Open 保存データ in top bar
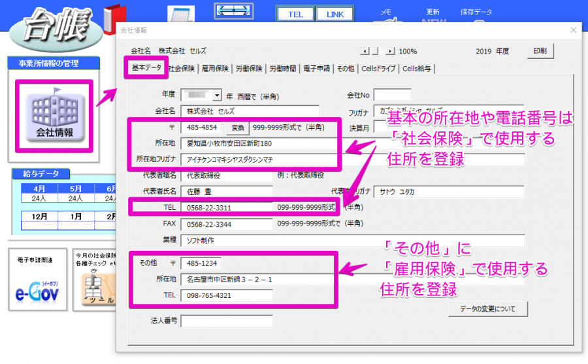This screenshot has height=364, width=588. coord(476,12)
